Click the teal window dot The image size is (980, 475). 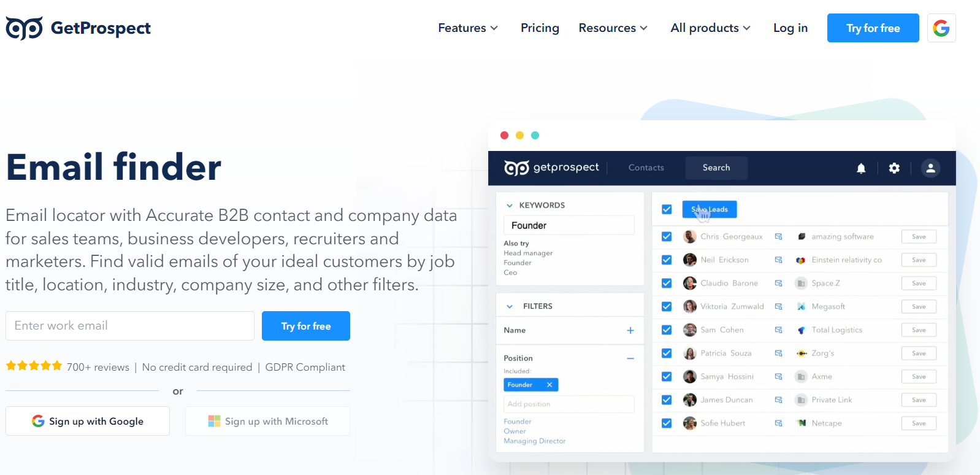tap(535, 135)
